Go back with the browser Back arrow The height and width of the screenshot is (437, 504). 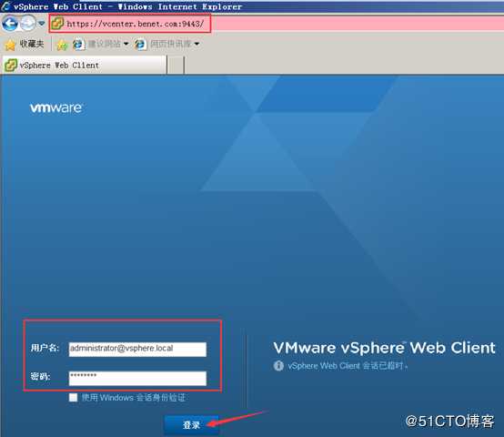click(x=10, y=24)
